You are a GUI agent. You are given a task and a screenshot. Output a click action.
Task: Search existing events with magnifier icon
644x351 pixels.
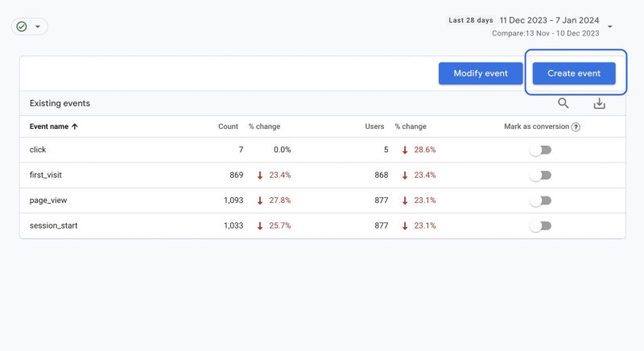click(563, 104)
